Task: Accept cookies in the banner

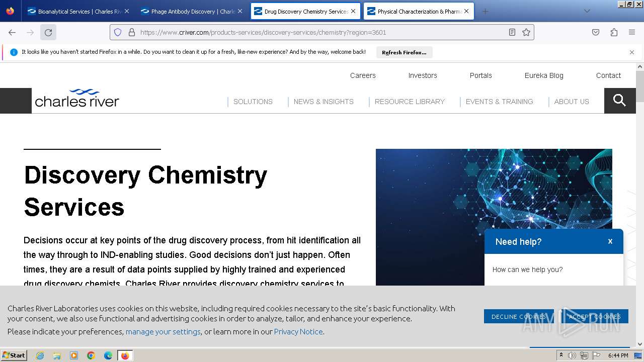Action: coord(595,316)
